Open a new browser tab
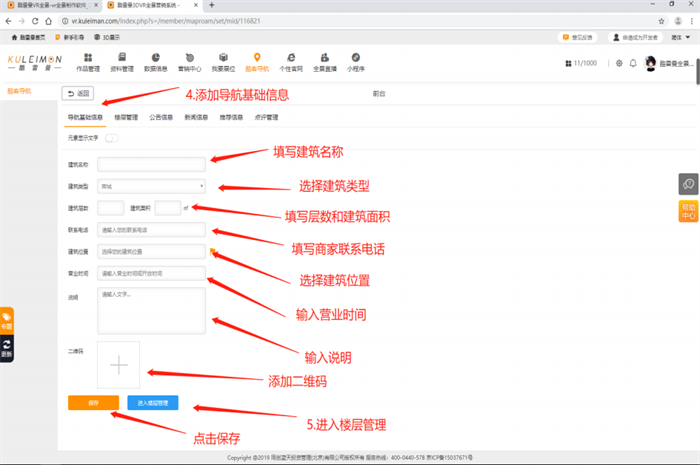The width and height of the screenshot is (700, 465). [x=212, y=5]
